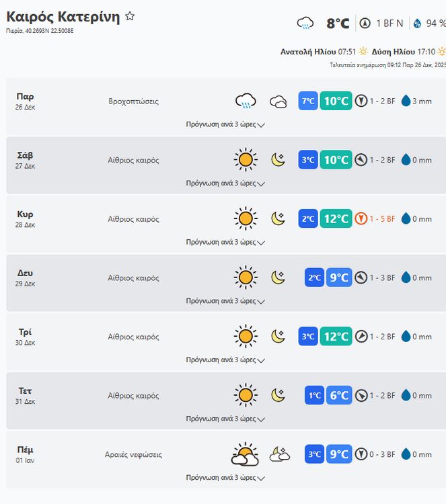Click the humidity icon beside 94%

click(417, 24)
